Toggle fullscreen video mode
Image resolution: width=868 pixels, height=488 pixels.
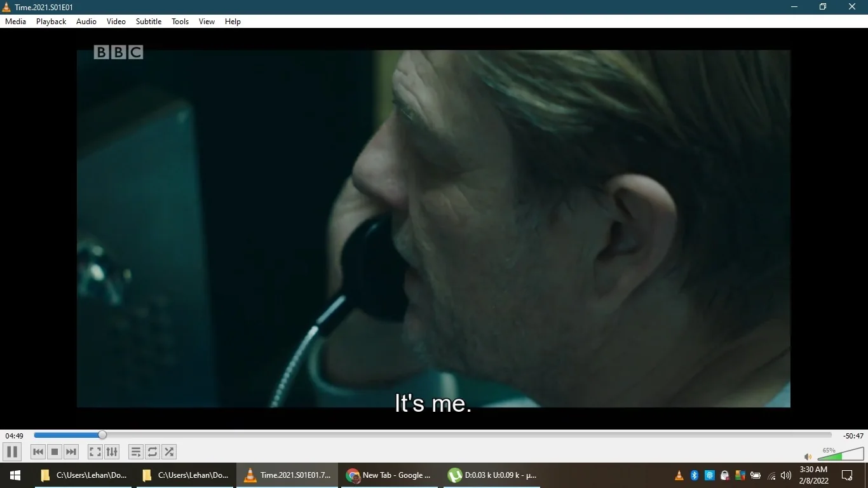click(95, 452)
